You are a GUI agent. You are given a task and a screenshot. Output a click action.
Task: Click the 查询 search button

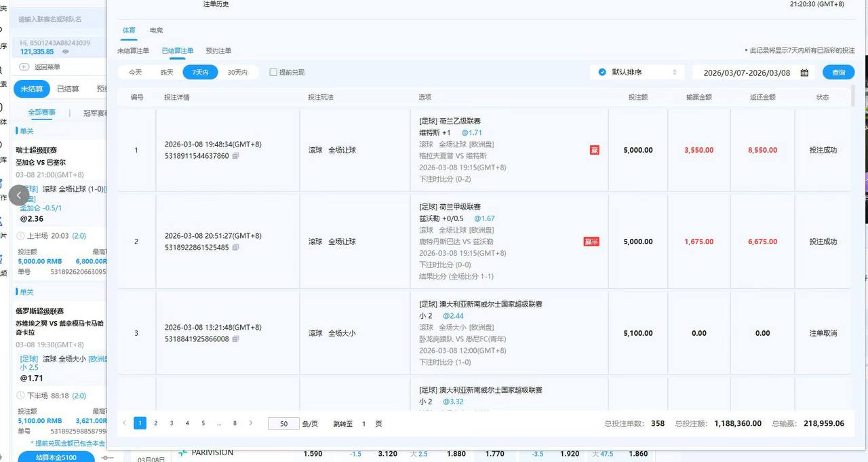(x=838, y=73)
